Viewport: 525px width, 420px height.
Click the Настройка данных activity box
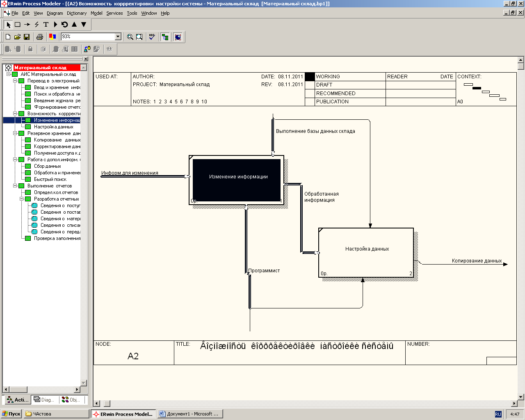coord(366,253)
